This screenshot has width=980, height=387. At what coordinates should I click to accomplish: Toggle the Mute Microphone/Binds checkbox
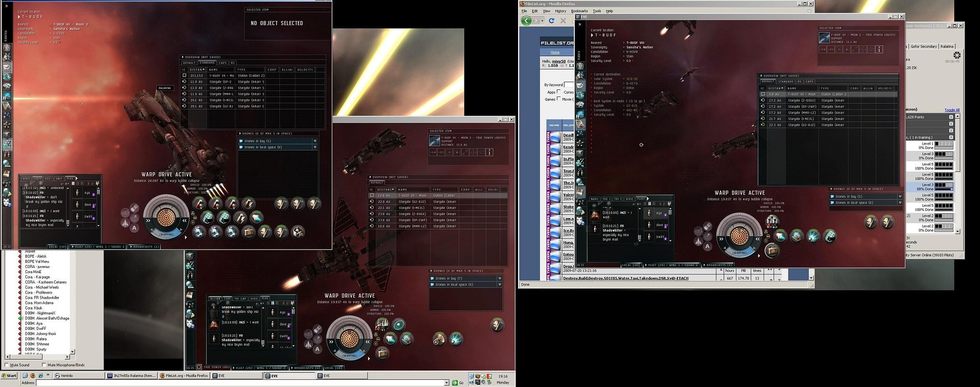tap(43, 365)
